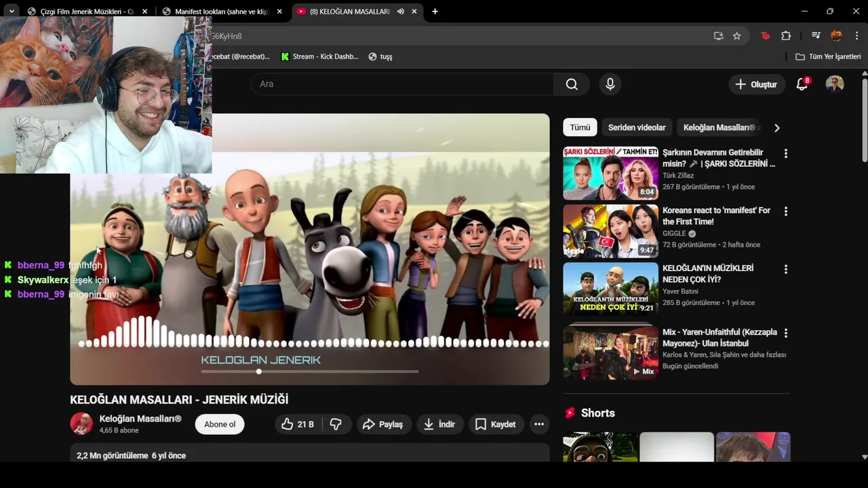This screenshot has height=488, width=868.
Task: Open KELOĞLAN'IN MÜZİKLERİ NEDEN ÇOK İYİ thumbnail
Action: 610,289
